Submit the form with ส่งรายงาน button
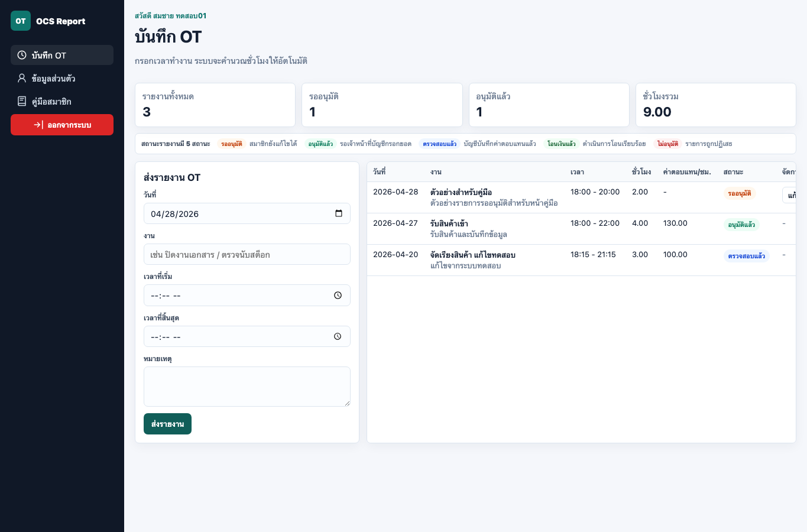The height and width of the screenshot is (532, 807). click(167, 424)
